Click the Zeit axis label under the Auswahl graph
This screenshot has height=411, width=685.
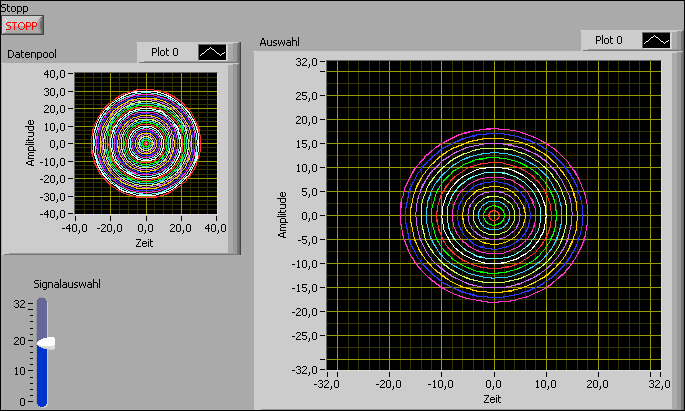493,398
